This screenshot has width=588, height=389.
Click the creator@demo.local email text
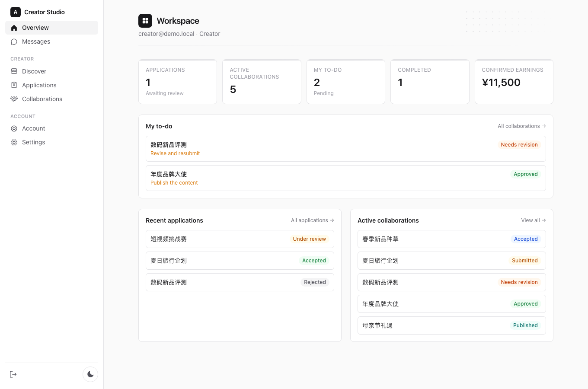pos(166,34)
